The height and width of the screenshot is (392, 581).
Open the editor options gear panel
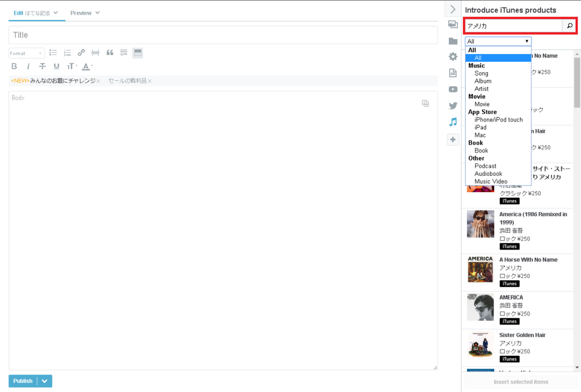pos(453,57)
